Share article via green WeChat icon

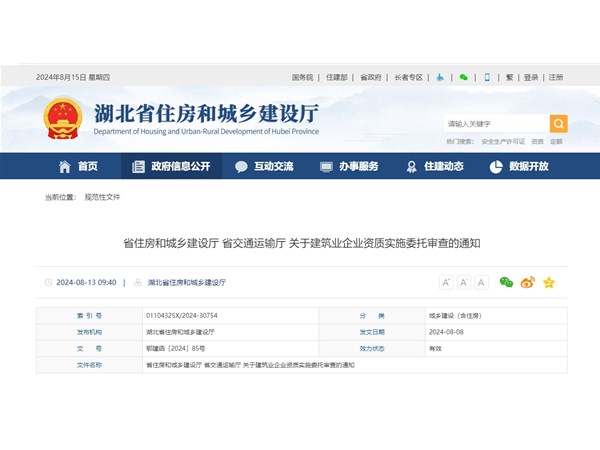(506, 282)
